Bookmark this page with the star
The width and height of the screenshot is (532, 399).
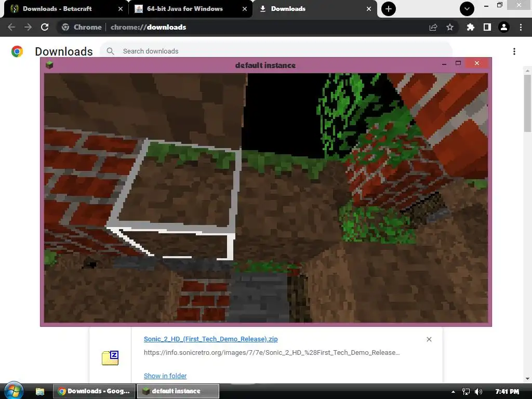[x=450, y=27]
